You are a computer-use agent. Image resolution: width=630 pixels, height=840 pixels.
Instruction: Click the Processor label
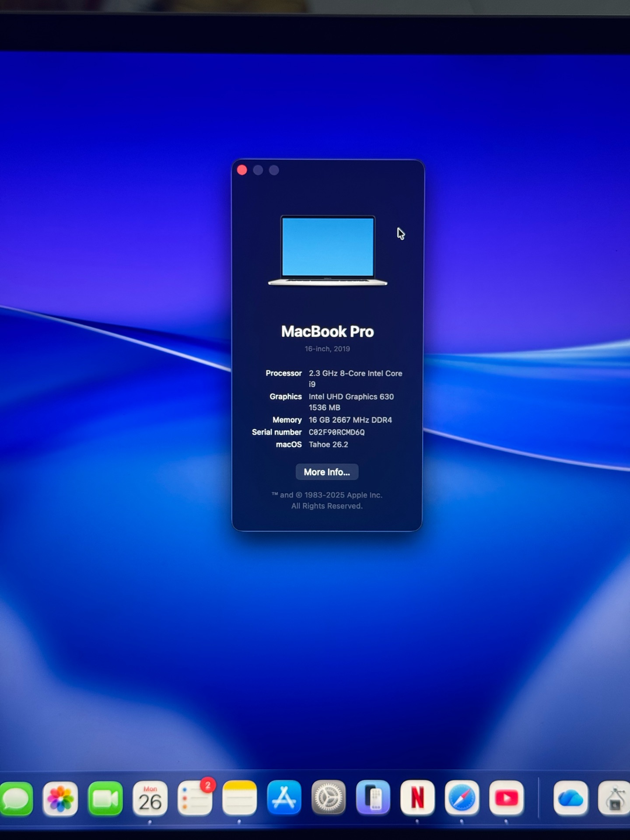point(283,373)
